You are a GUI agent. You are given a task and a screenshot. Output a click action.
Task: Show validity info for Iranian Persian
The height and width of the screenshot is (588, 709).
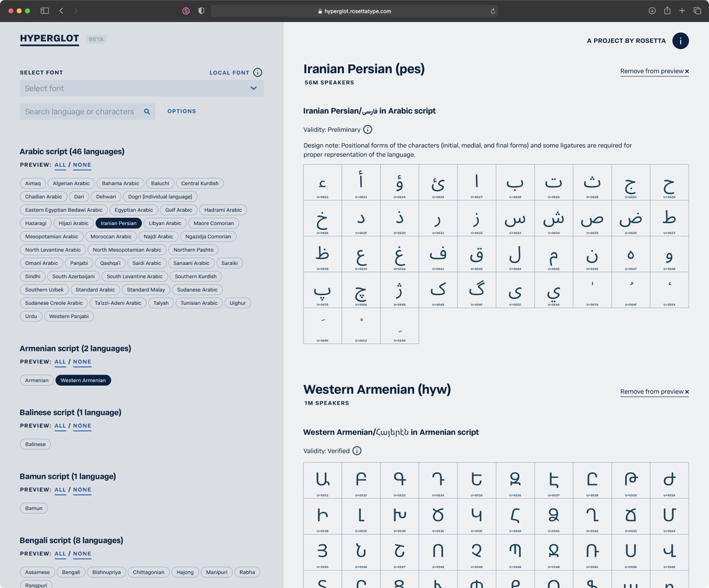368,130
